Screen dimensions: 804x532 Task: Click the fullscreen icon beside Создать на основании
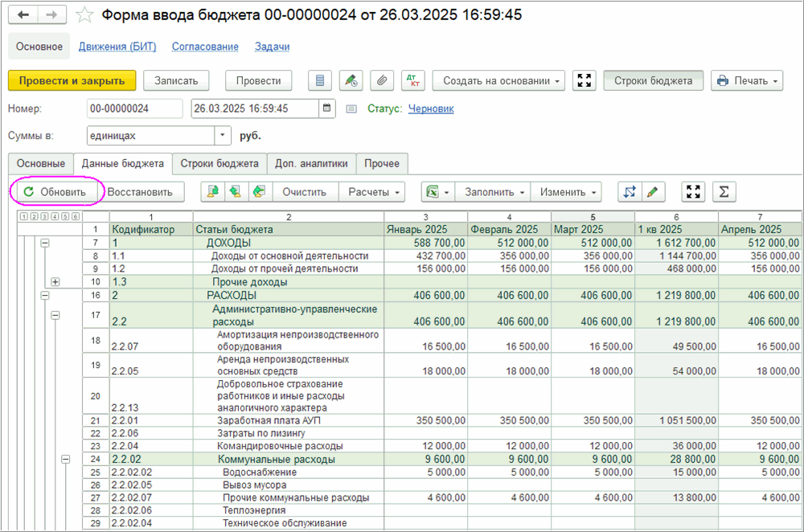tap(585, 80)
